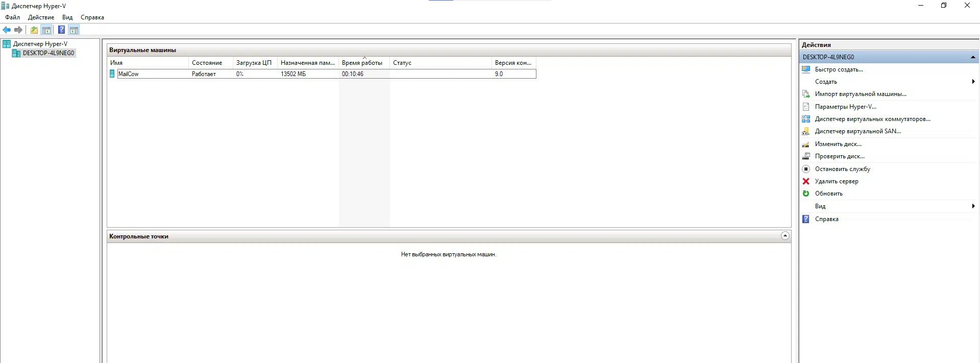Click Проверить диск... action
The height and width of the screenshot is (363, 980).
click(x=840, y=156)
